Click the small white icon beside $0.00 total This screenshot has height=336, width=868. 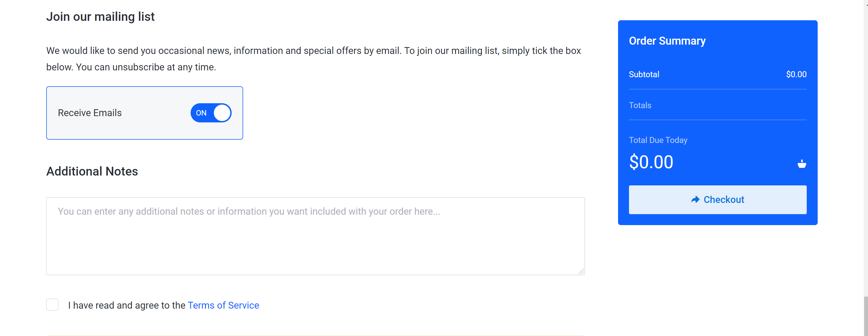point(802,163)
